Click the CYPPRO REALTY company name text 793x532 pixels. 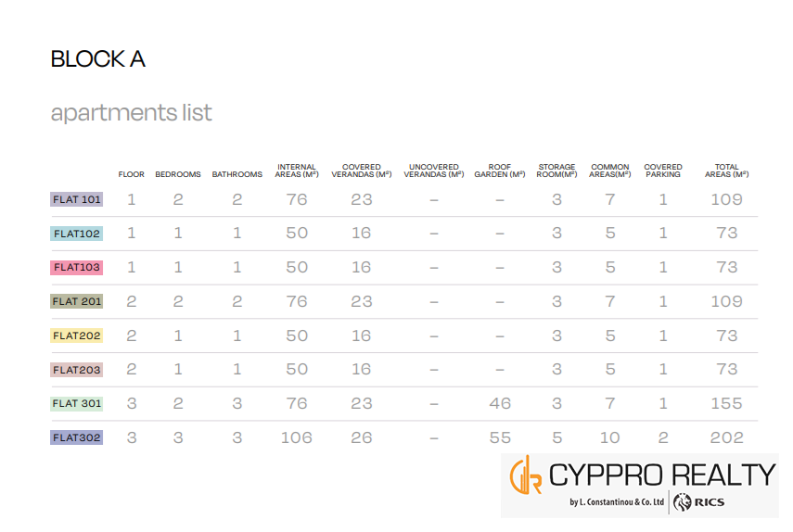pos(661,475)
